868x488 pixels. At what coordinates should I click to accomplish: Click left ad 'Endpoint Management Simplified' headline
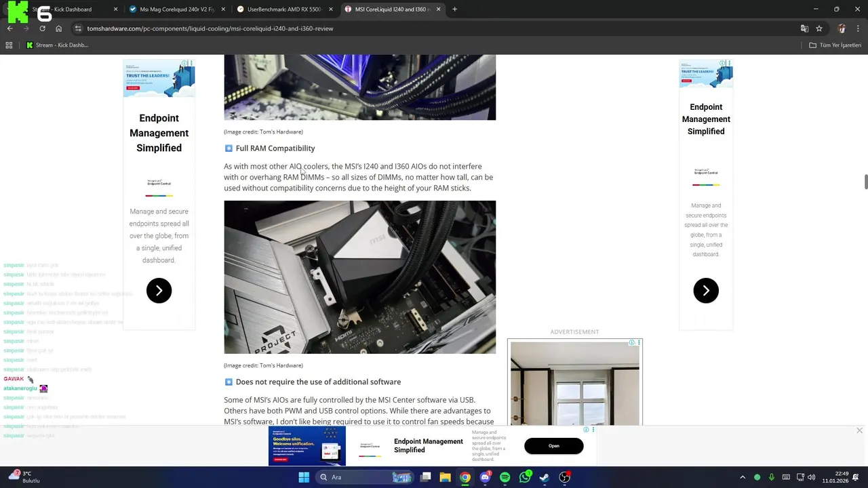click(159, 133)
